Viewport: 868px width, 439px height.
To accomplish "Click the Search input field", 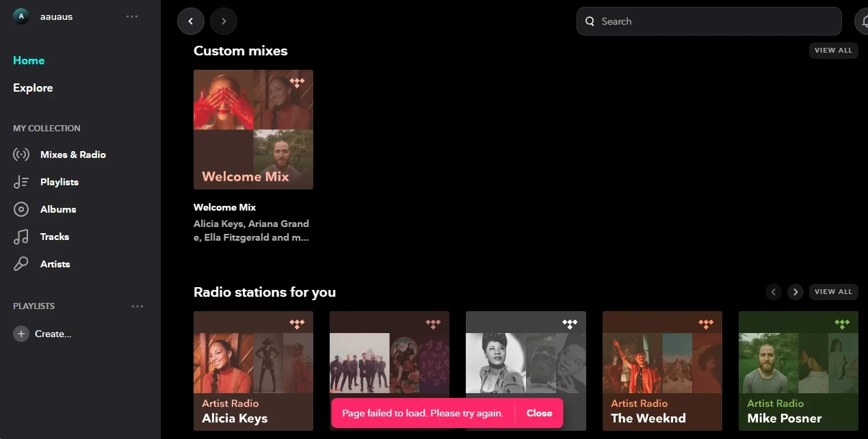I will (709, 21).
